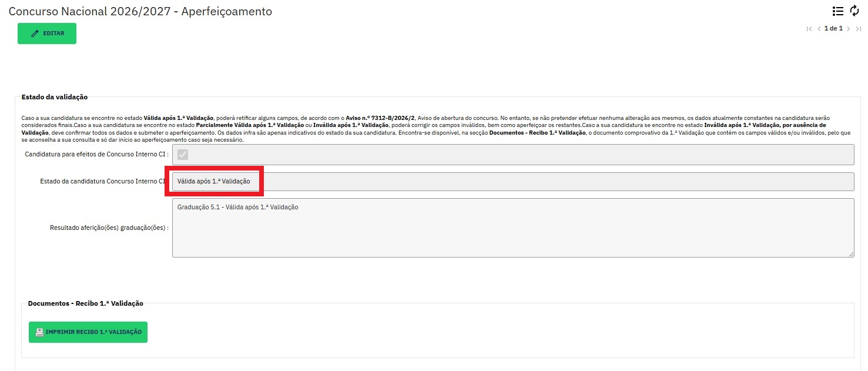Advance to next record with pager arrow
Screen dimensions: 868x371
(849, 29)
